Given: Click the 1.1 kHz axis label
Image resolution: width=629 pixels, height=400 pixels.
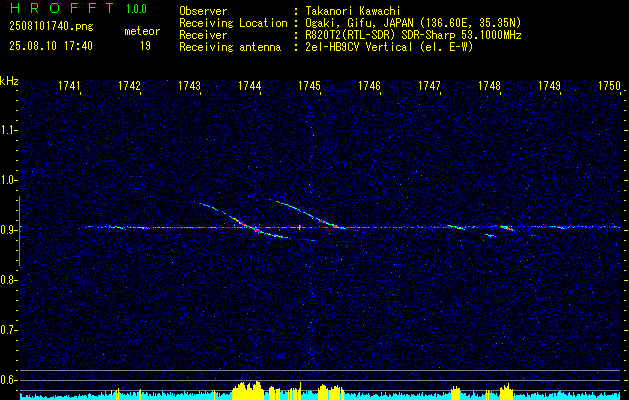Looking at the screenshot, I should point(8,130).
